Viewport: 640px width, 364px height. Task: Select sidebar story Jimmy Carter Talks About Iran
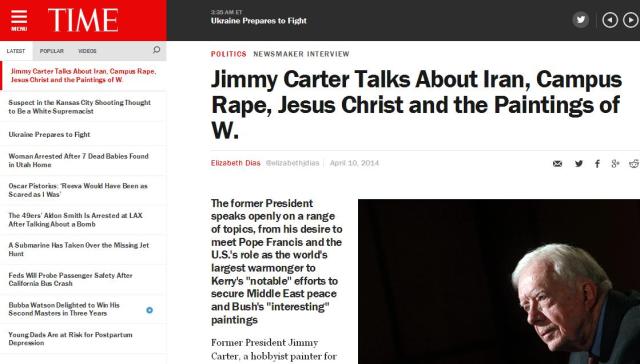pos(83,75)
